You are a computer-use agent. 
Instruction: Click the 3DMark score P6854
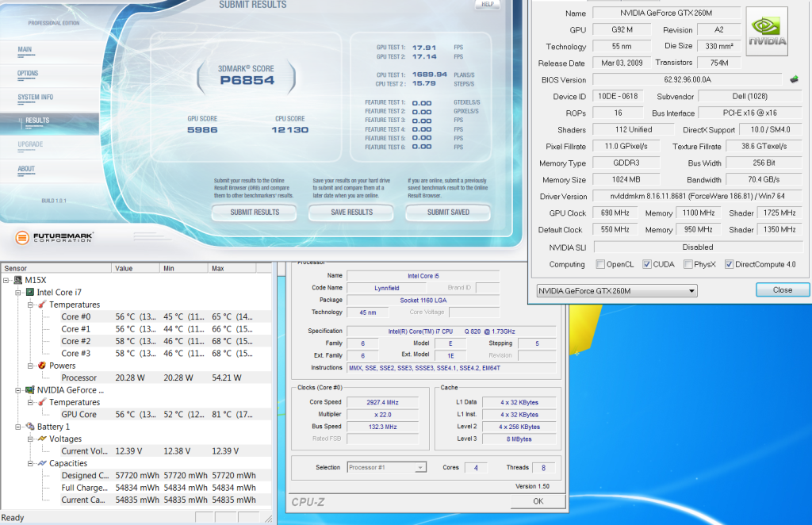pyautogui.click(x=247, y=80)
